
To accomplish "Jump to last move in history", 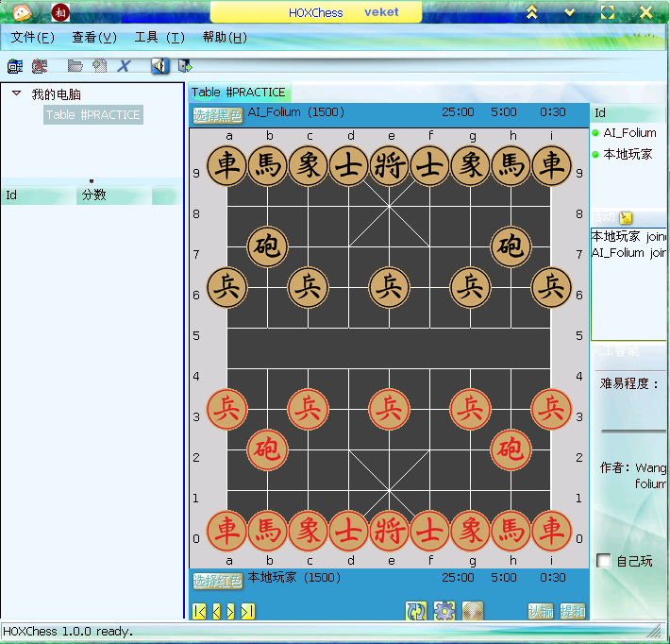I will [248, 612].
